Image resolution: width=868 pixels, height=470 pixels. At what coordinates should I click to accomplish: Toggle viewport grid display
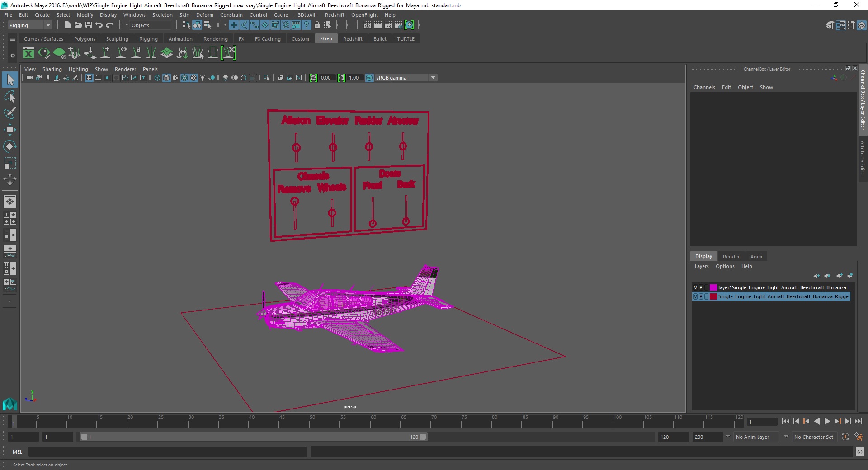(x=89, y=78)
